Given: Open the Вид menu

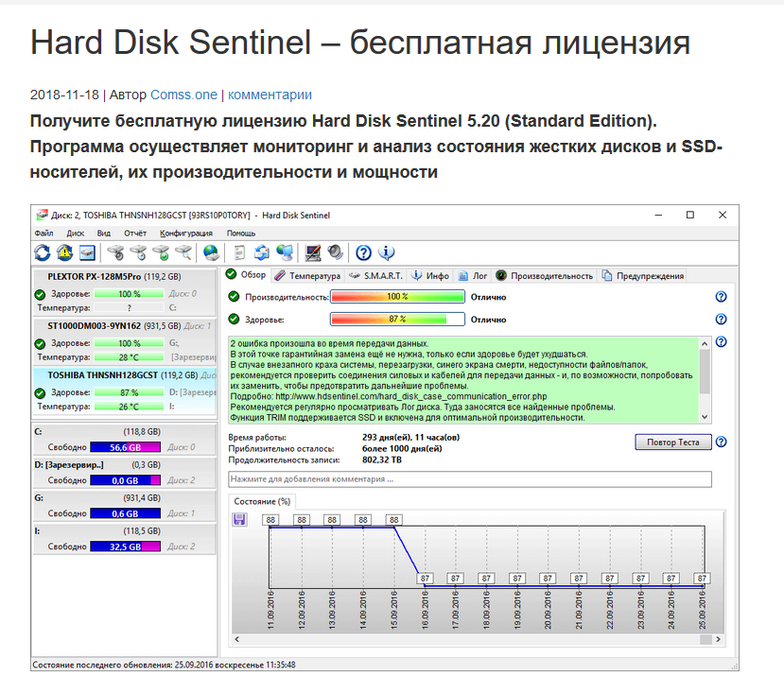Looking at the screenshot, I should (x=103, y=233).
